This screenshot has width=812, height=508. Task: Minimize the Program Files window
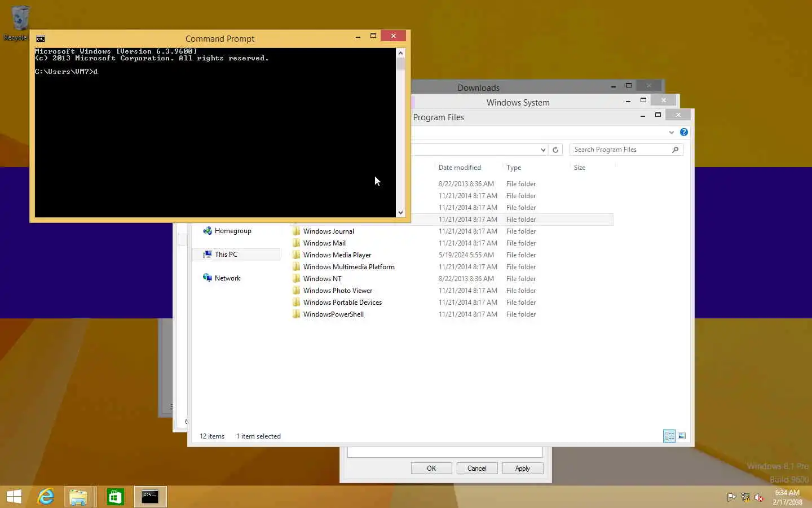642,115
